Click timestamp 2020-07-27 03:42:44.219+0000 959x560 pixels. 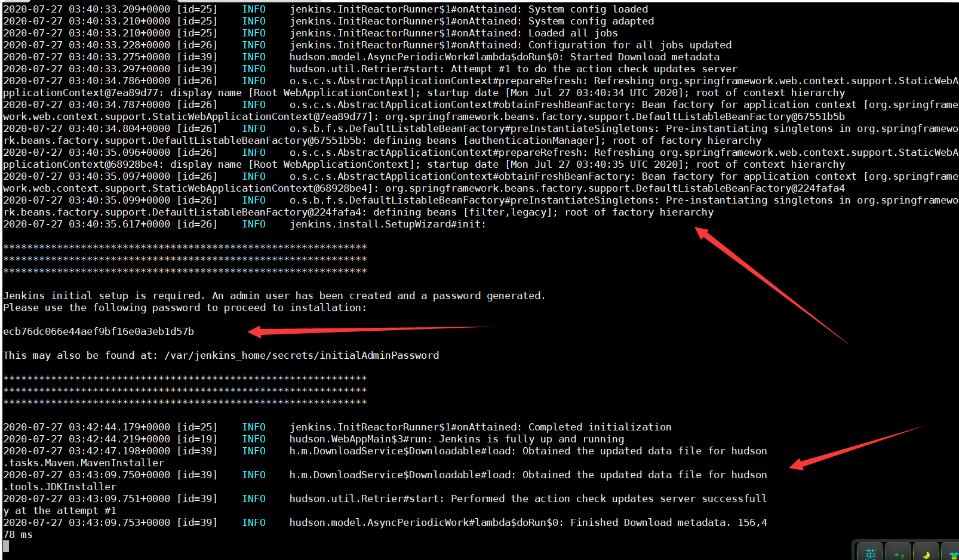(87, 439)
